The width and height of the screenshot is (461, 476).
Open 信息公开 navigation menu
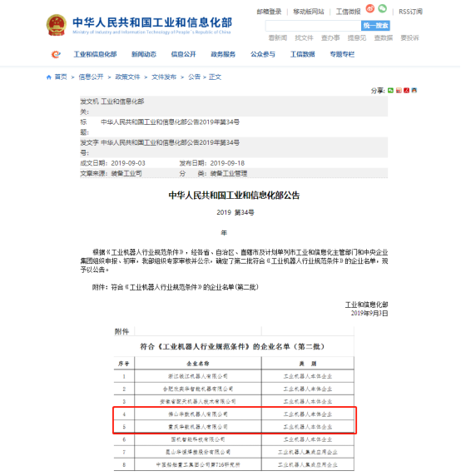[184, 54]
